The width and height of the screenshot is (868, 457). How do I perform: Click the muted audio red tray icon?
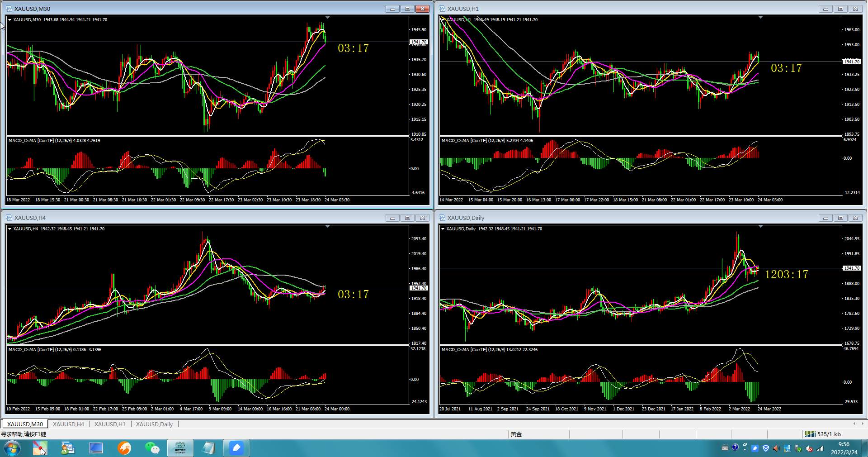(809, 448)
